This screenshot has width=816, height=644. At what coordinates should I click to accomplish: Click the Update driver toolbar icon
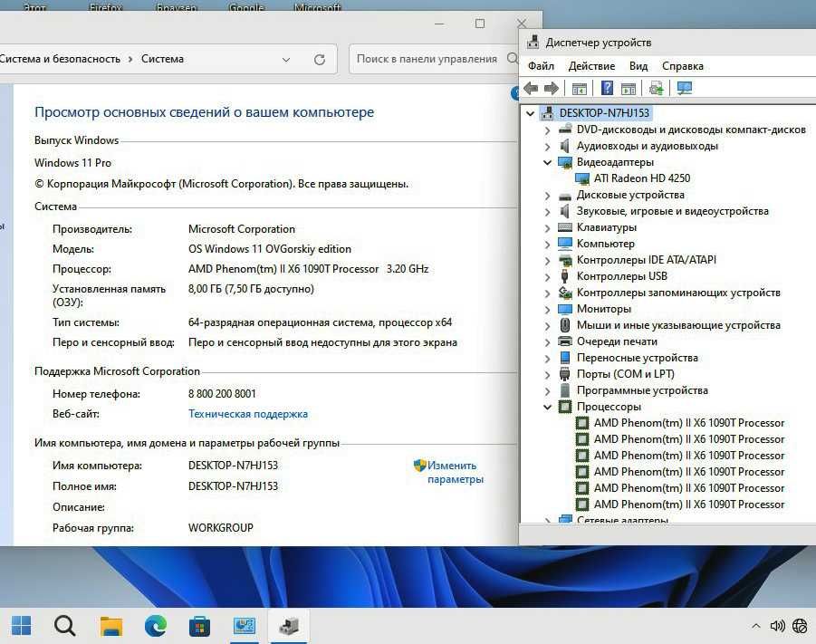pyautogui.click(x=657, y=88)
